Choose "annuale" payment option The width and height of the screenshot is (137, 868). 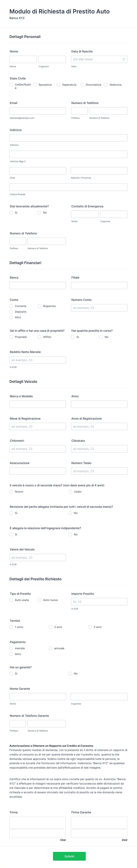(50, 648)
